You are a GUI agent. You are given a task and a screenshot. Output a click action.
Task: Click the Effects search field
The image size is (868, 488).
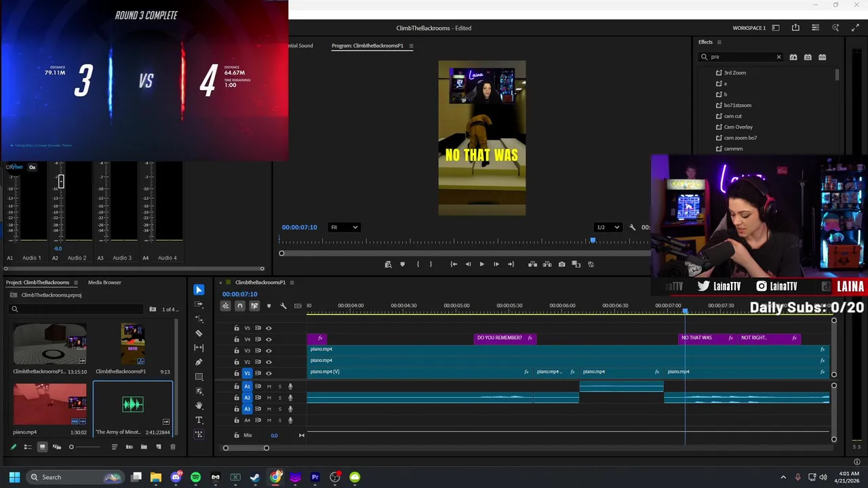[741, 57]
